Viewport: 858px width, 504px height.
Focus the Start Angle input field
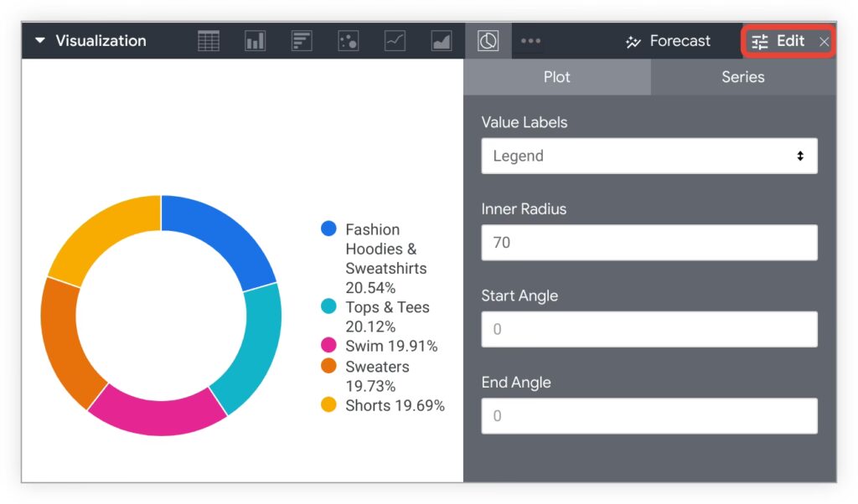649,329
